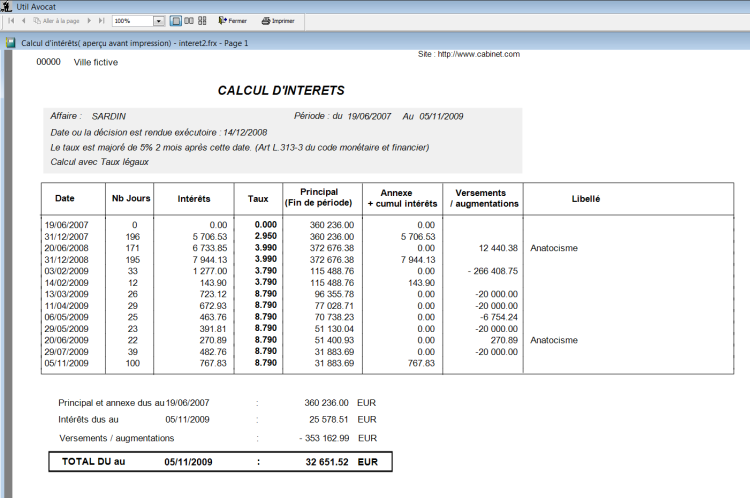Click Anatocisme label on 20/06/2009 row
This screenshot has height=498, width=750.
[554, 340]
